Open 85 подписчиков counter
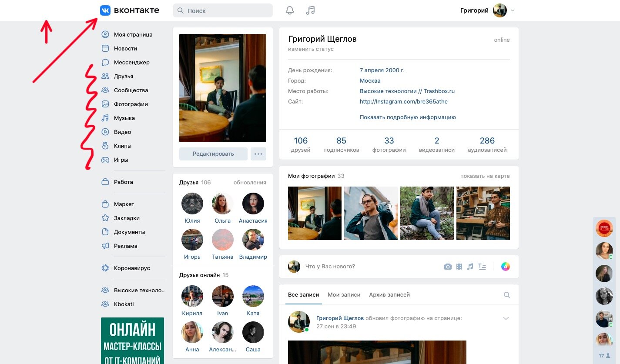 pyautogui.click(x=341, y=145)
